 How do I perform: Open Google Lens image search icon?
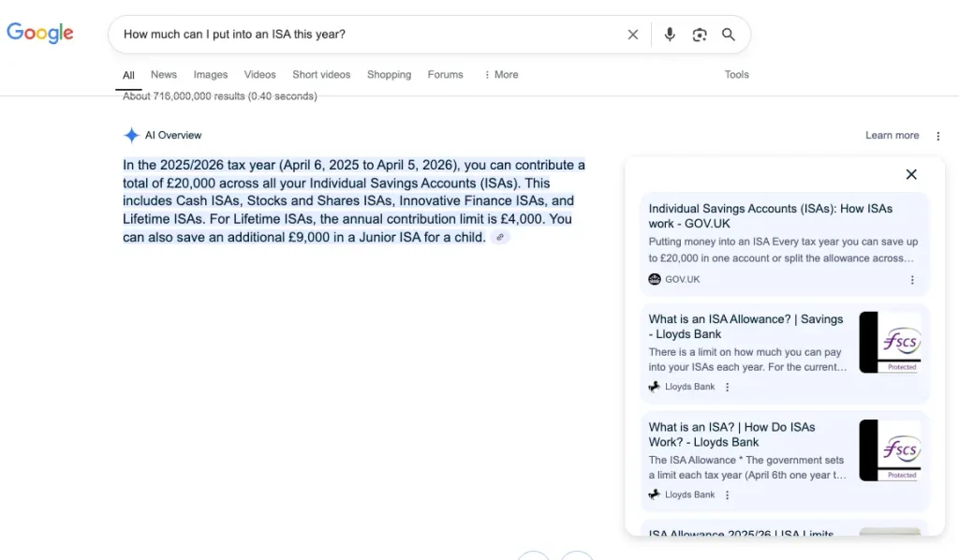pos(699,35)
